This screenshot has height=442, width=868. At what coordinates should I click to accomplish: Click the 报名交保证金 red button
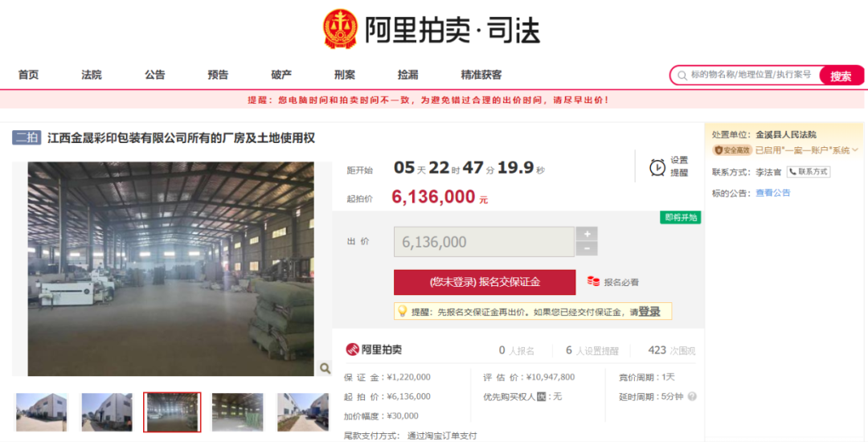pos(485,282)
